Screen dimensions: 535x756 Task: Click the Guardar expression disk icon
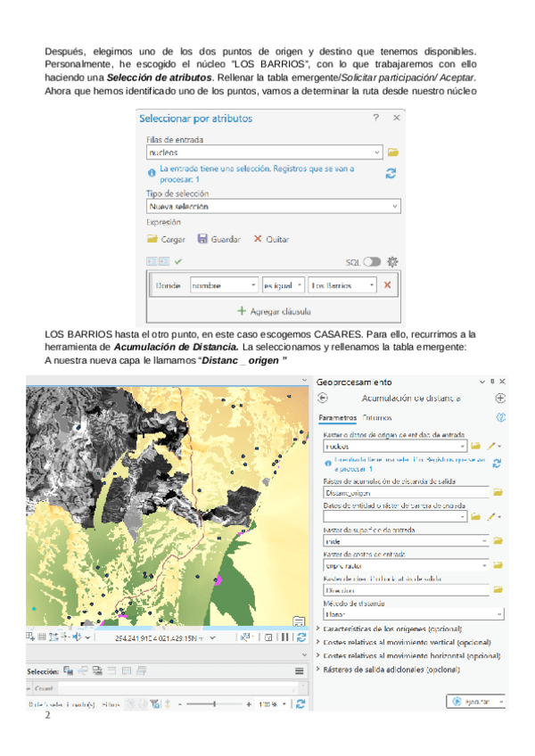pos(202,239)
